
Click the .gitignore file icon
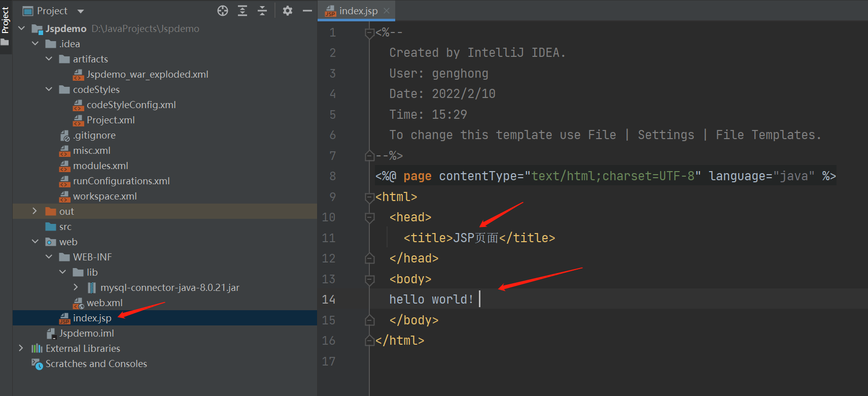pyautogui.click(x=65, y=136)
